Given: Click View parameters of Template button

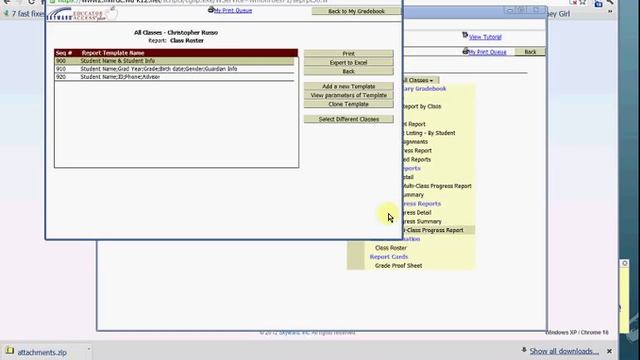Looking at the screenshot, I should [x=349, y=95].
